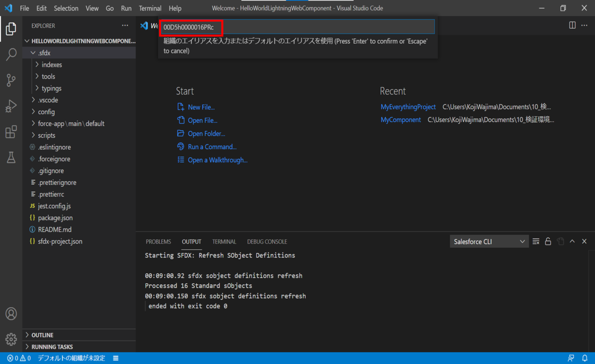Open the View menu
Screen dimensions: 595x364
coord(92,8)
